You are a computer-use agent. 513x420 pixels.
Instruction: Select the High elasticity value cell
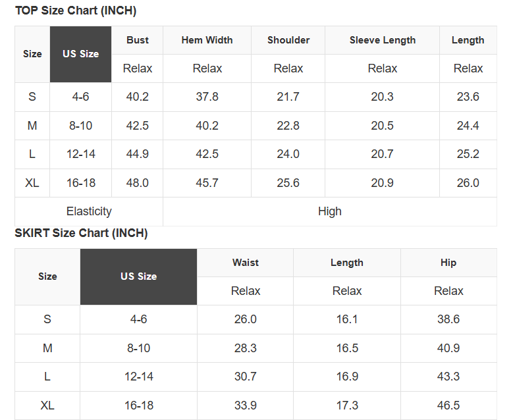coord(330,211)
